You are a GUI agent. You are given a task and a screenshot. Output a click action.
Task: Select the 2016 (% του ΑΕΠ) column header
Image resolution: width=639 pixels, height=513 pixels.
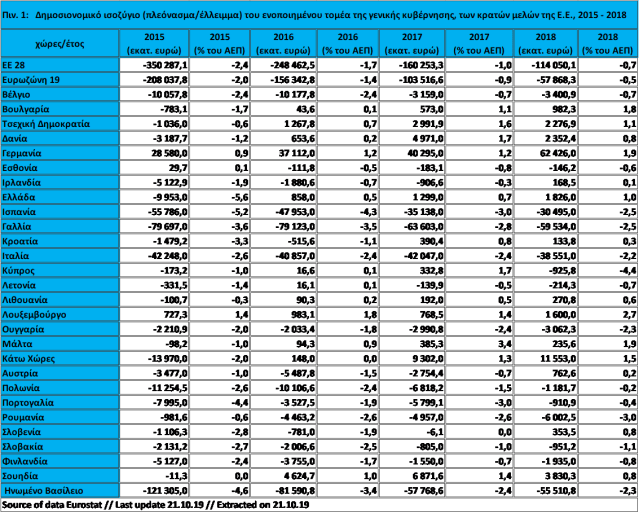[x=349, y=43]
